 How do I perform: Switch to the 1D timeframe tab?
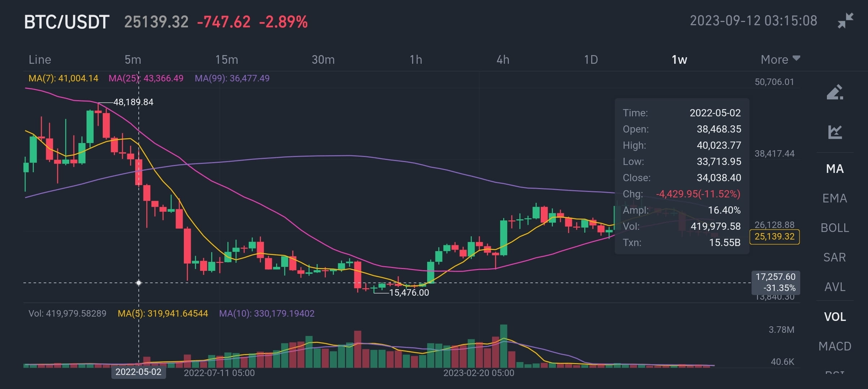(591, 59)
